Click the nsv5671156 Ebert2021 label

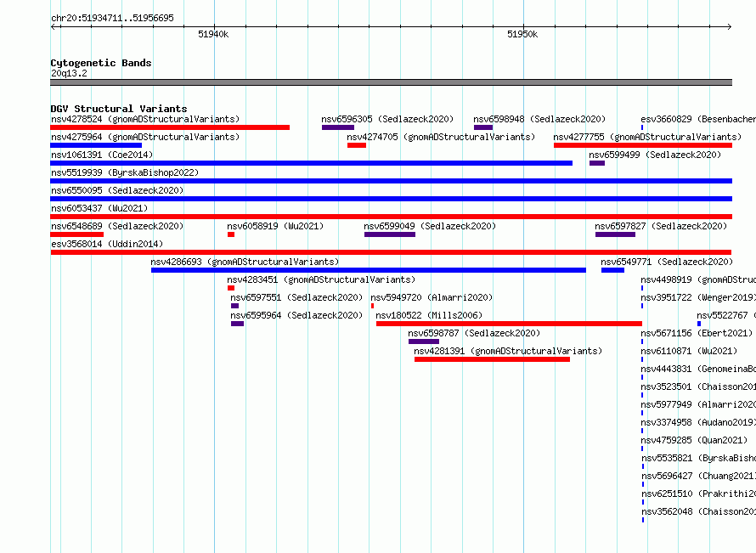tap(697, 333)
